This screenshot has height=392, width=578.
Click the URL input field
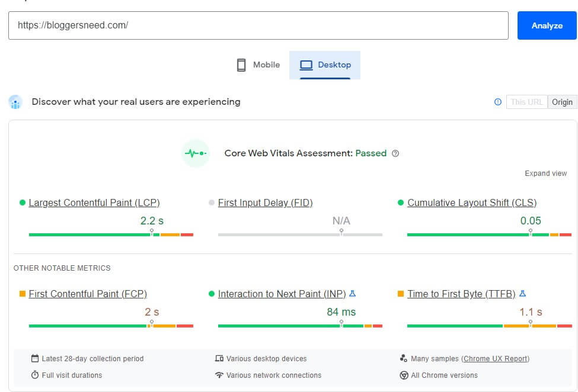[x=258, y=25]
